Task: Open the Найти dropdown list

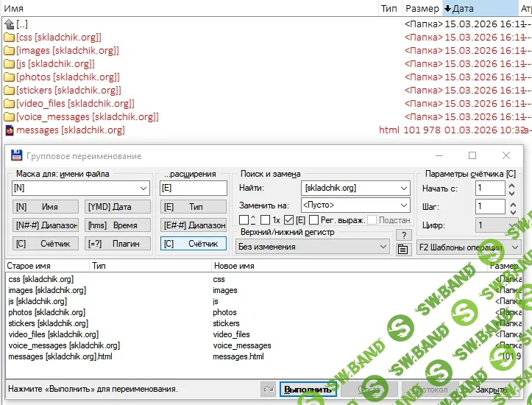Action: click(403, 189)
